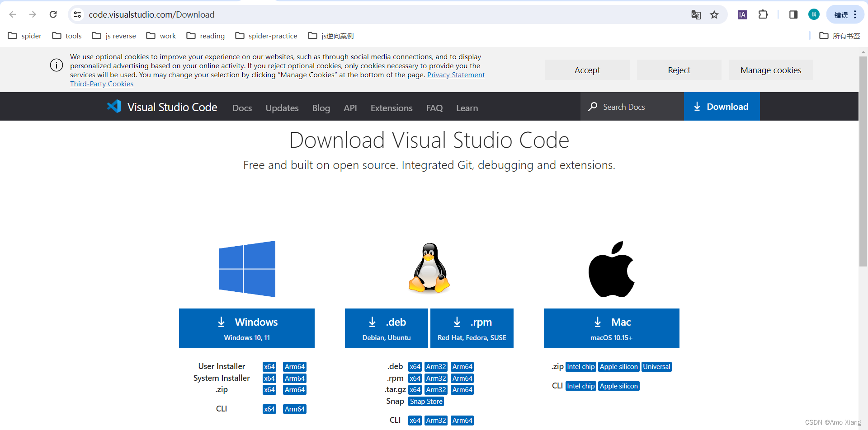Screen dimensions: 868x430
Task: Select User Installer x64 for Windows
Action: pos(269,367)
